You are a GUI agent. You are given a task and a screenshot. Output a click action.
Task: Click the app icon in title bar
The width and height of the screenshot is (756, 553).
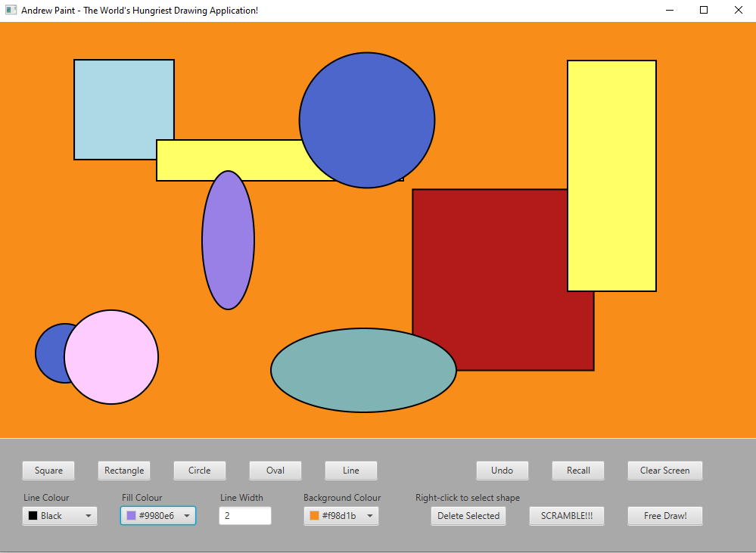click(x=11, y=11)
